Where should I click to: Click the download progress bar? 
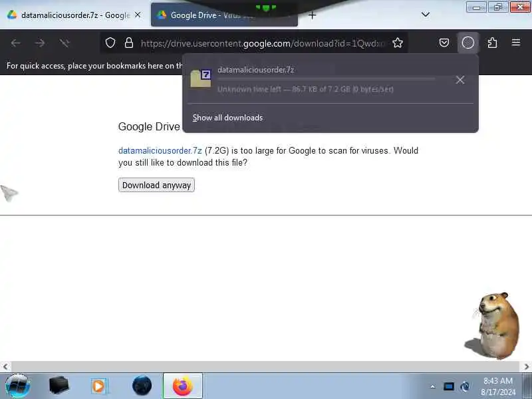(326, 79)
